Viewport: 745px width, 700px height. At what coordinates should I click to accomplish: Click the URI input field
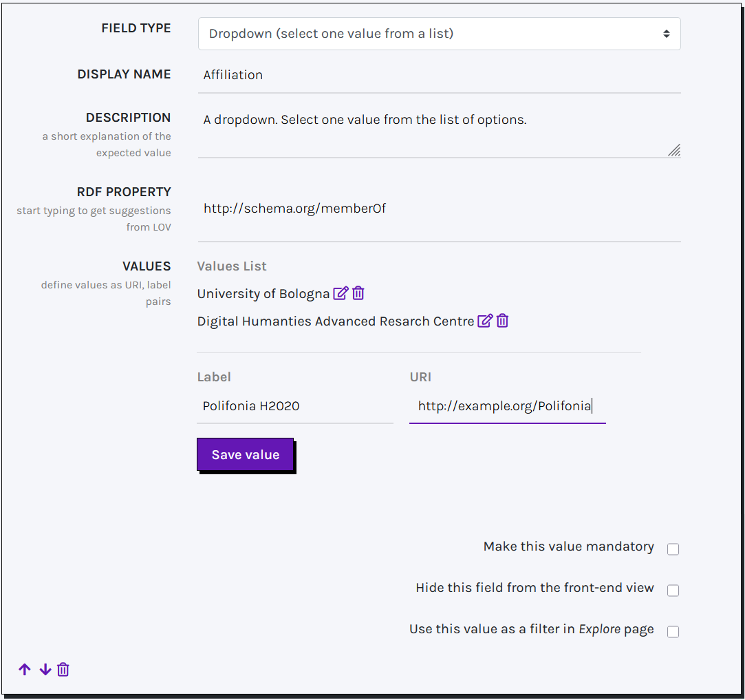click(507, 406)
